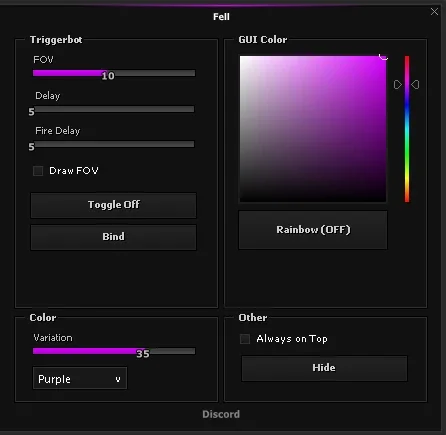Open the Purple color dropdown
Screen dimensions: 446x435
point(80,378)
